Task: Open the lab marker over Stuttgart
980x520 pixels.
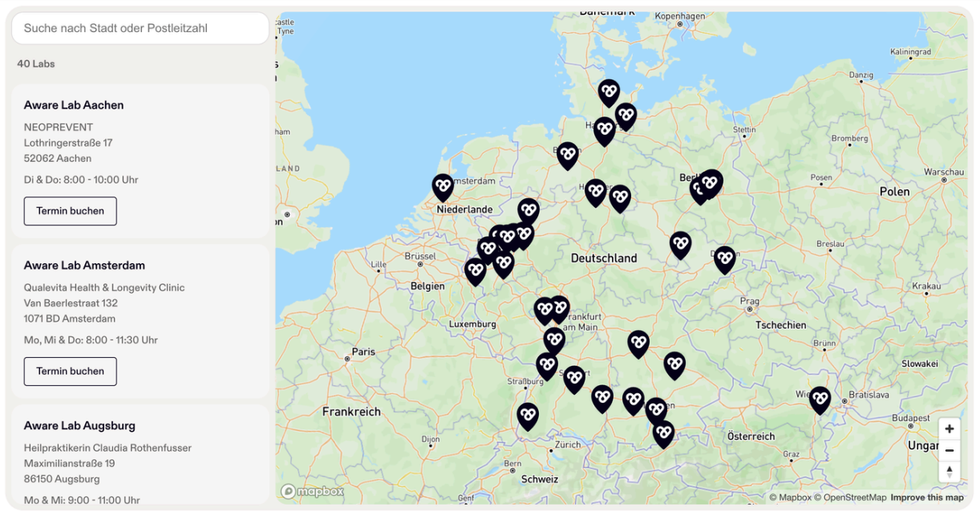Action: pyautogui.click(x=574, y=379)
